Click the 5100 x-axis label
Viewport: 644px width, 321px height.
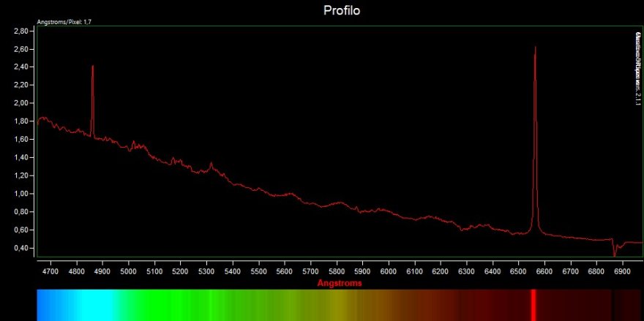click(154, 271)
